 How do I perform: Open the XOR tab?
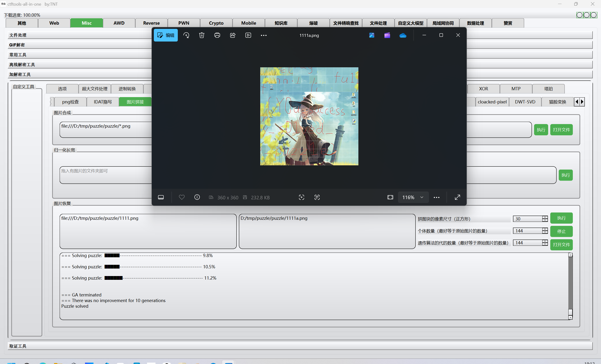tap(483, 89)
